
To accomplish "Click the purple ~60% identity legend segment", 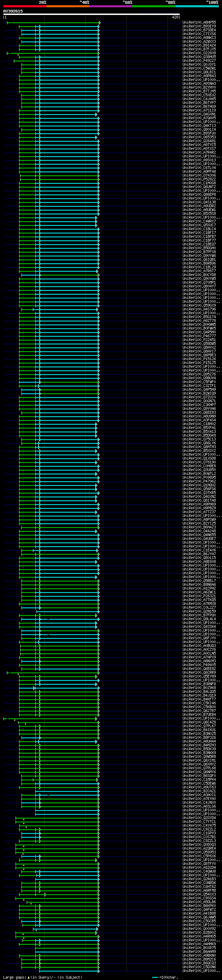I will pos(111,6).
